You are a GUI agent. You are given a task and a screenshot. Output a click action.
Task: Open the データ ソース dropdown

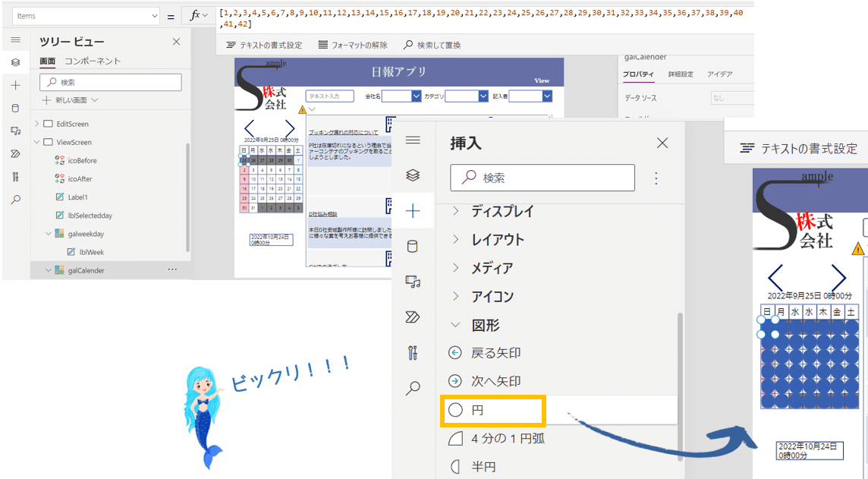pyautogui.click(x=732, y=98)
